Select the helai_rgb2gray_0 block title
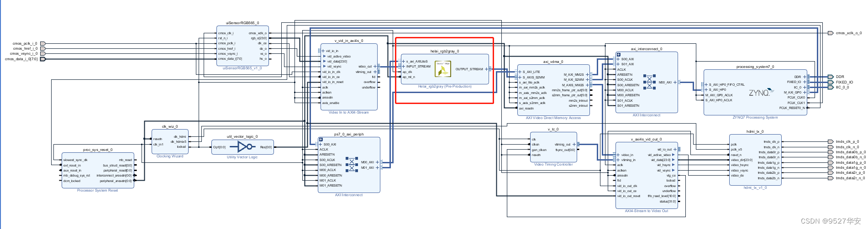 coord(445,51)
